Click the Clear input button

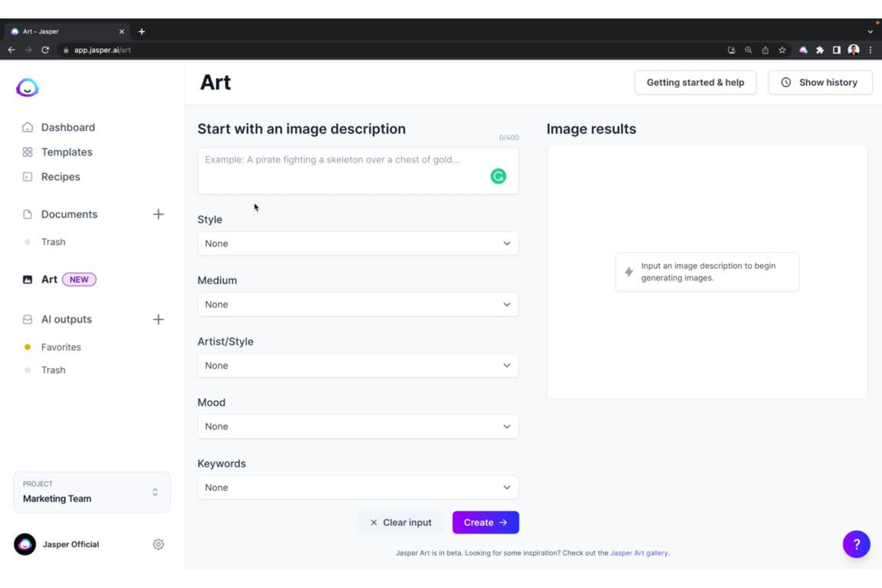click(400, 522)
